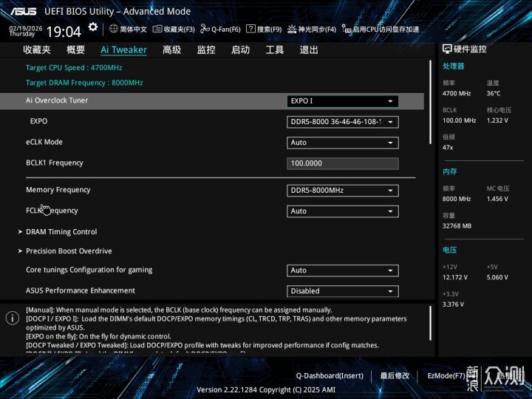Screen dimensions: 532x399
Task: Click Target DRAM Frequency : 8000MHz text
Action: tap(84, 83)
